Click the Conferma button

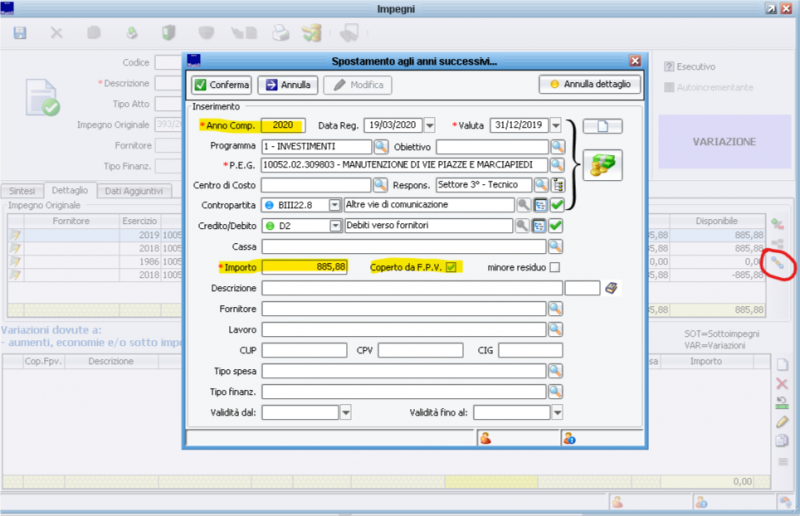coord(221,85)
